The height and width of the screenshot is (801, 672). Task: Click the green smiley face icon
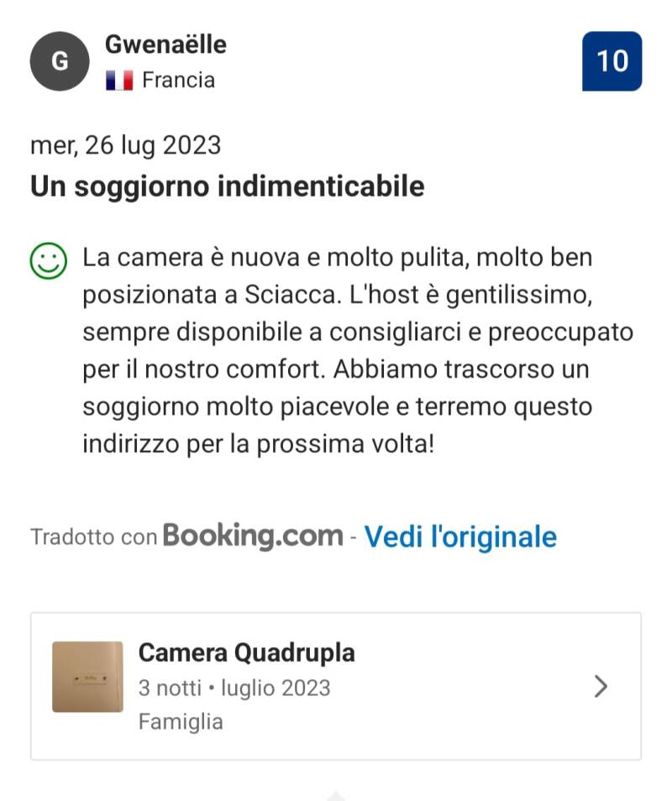coord(48,261)
